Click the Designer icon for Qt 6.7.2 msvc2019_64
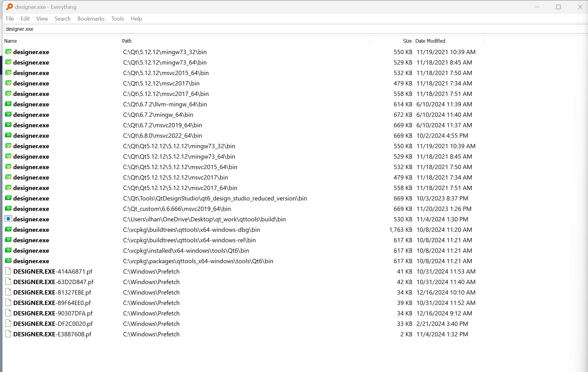 (8, 125)
